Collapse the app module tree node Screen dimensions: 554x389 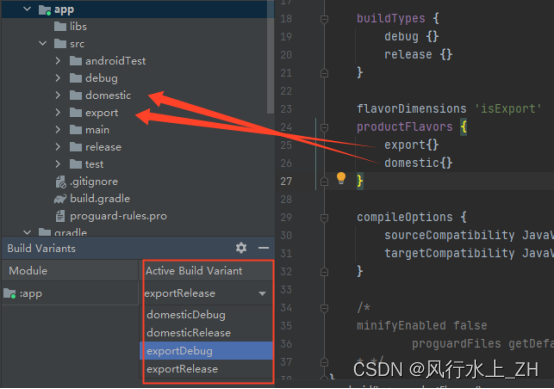27,10
